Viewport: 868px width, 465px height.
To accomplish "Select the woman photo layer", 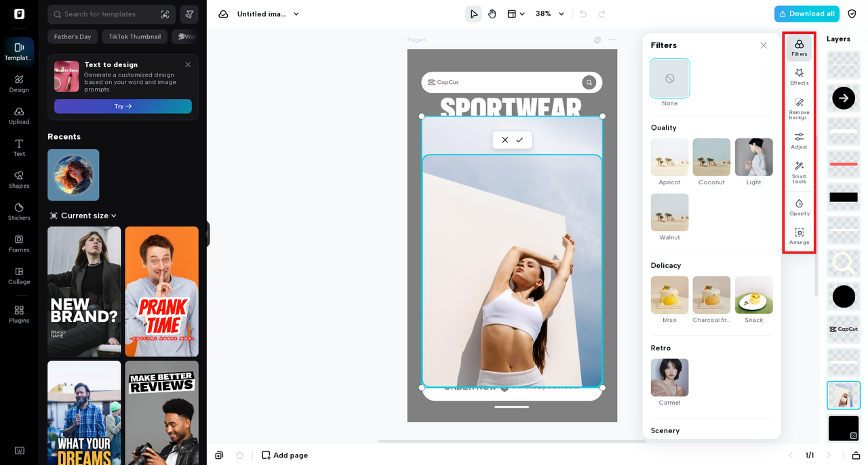I will tap(844, 395).
